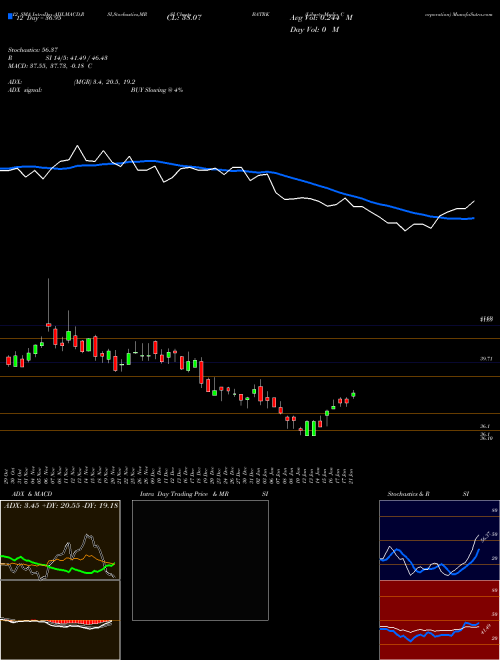Open the blue Stochastics chart panel
This screenshot has width=500, height=660.
tap(439, 540)
